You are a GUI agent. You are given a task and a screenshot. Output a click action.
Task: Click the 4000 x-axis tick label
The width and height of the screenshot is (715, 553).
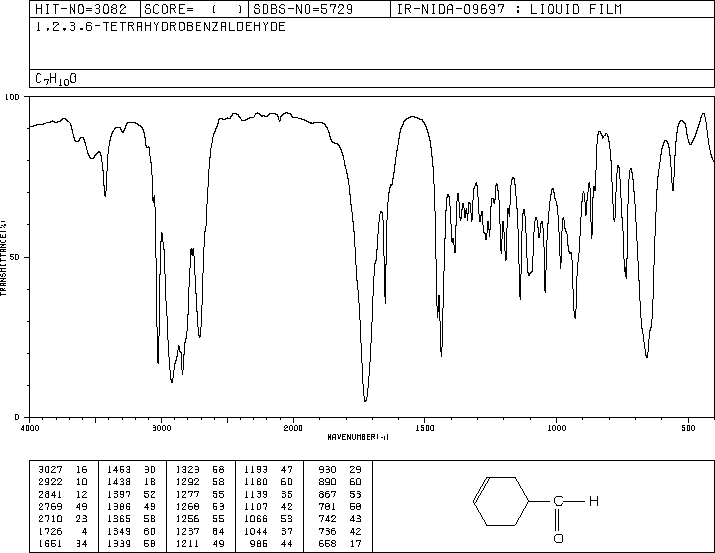point(30,428)
